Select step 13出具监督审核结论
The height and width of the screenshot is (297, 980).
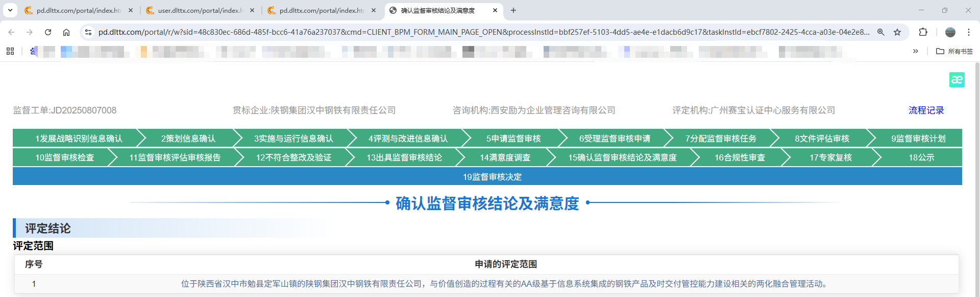pyautogui.click(x=404, y=157)
